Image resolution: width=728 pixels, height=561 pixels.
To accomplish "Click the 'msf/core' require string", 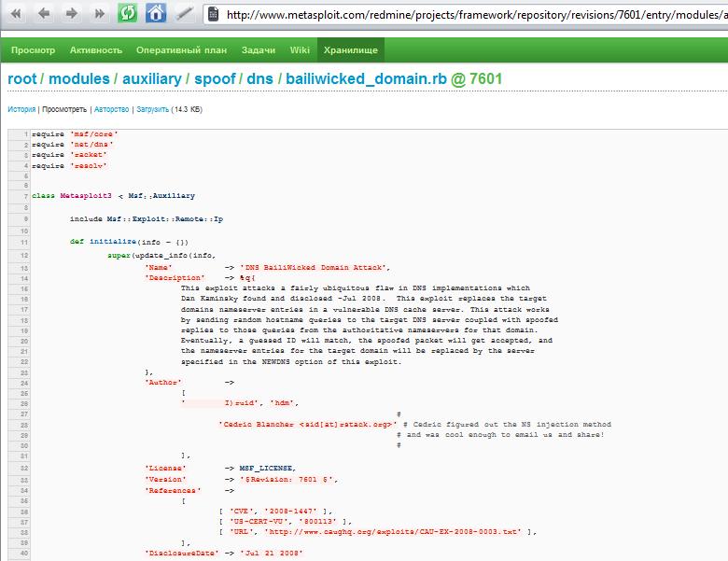I will coord(94,134).
